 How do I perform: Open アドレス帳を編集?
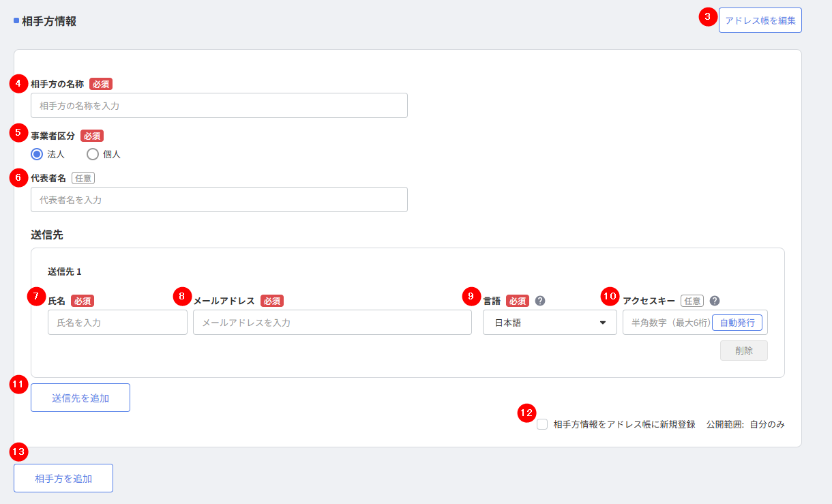[x=760, y=20]
